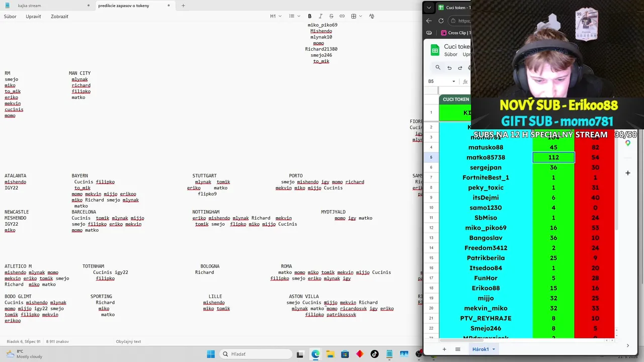Clear formatting in the Notepad toolbar
Screen dimensions: 644x362
(x=372, y=16)
